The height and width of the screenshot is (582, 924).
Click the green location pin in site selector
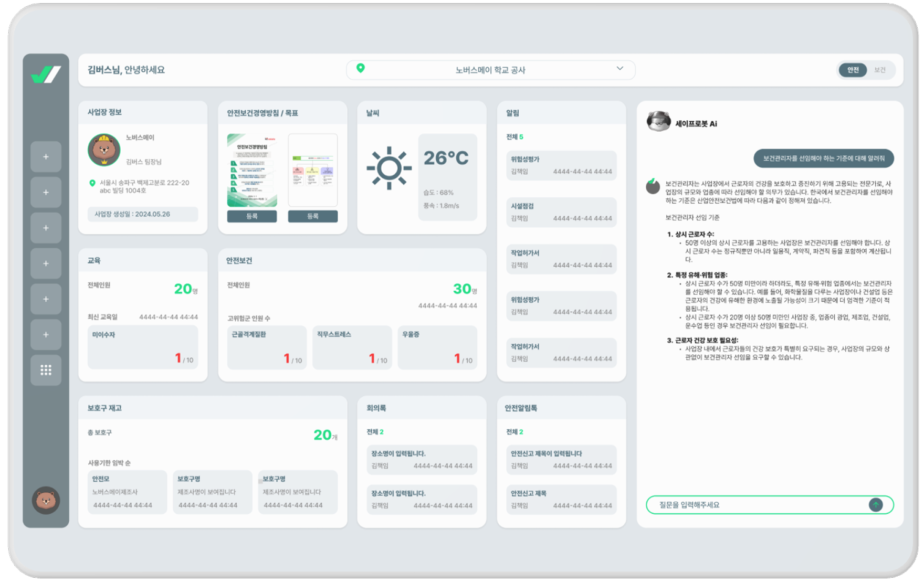(360, 68)
